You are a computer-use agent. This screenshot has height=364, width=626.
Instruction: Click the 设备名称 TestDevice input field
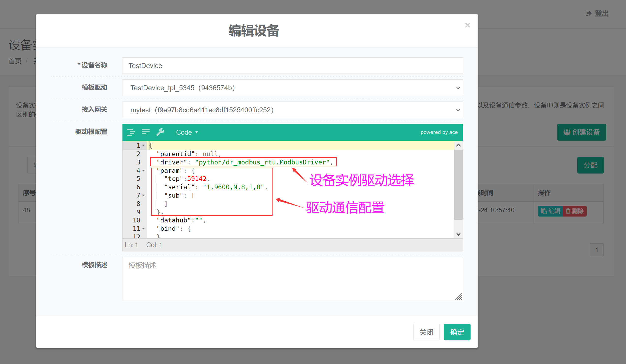pyautogui.click(x=292, y=66)
